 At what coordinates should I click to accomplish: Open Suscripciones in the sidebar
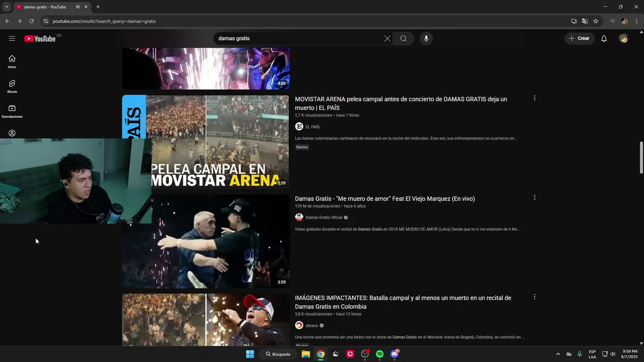(12, 111)
